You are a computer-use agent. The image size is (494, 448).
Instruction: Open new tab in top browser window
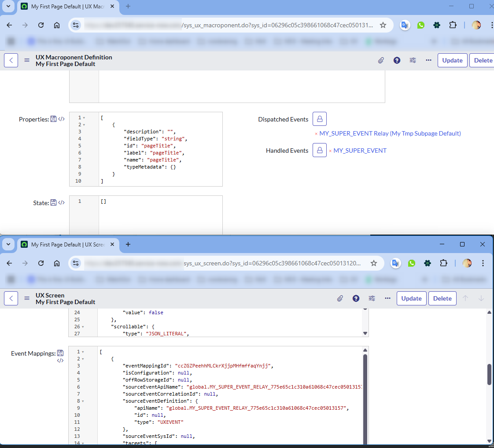[128, 6]
